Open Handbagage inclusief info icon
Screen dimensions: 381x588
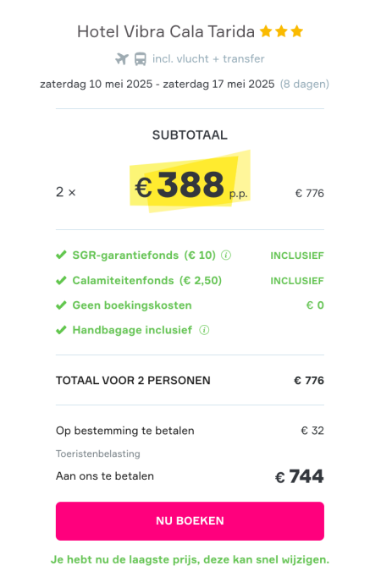[204, 330]
